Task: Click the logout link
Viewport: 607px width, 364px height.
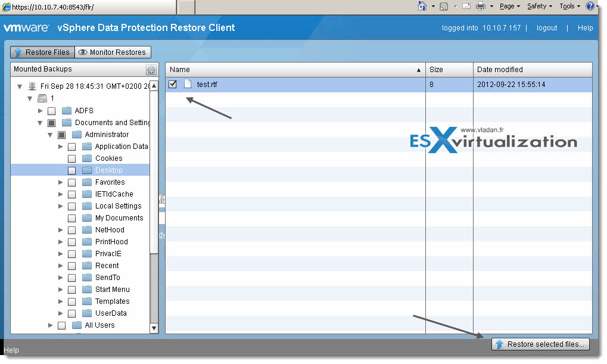Action: point(547,28)
